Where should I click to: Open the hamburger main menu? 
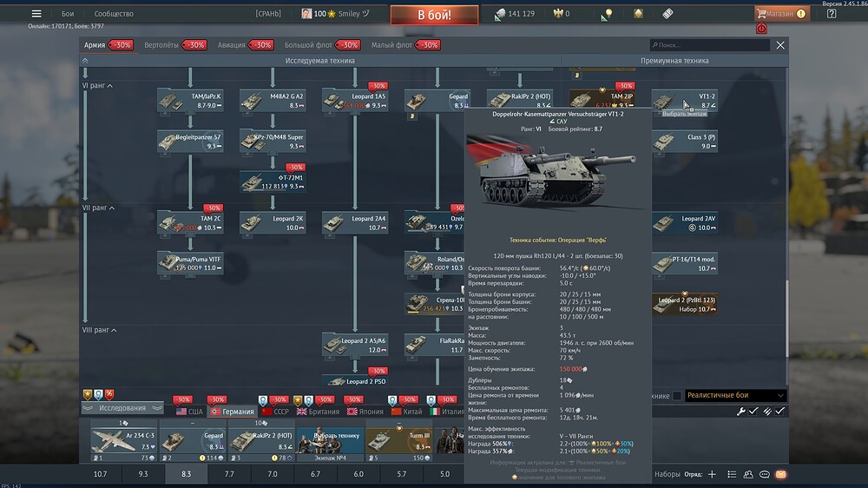pos(36,14)
